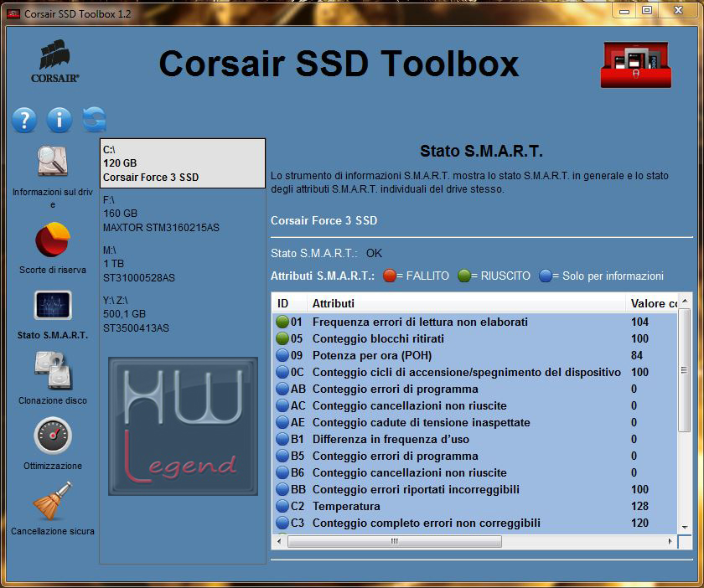Click the refresh arrows icon
Viewport: 704px width, 588px height.
[x=94, y=120]
